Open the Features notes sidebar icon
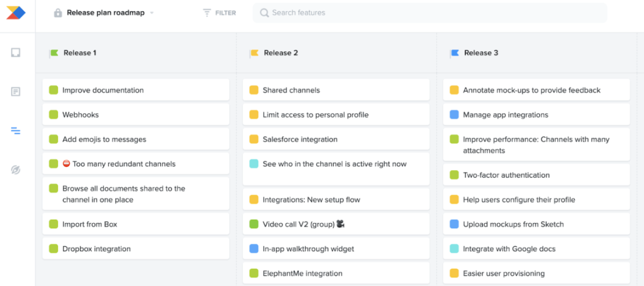Viewport: 644px width, 286px height. (16, 91)
